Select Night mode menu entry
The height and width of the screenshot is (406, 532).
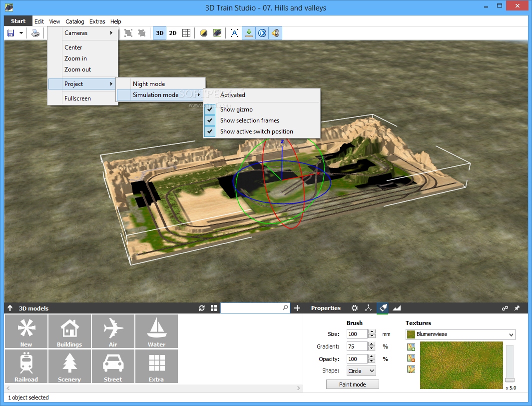(x=161, y=84)
